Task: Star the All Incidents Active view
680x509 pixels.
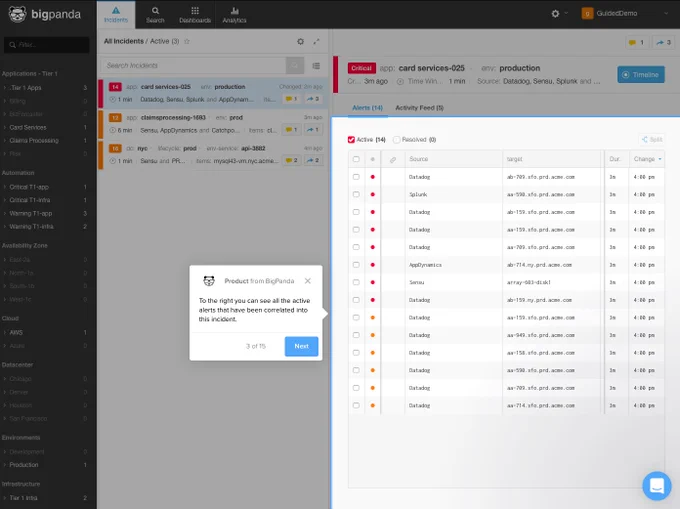Action: 187,41
